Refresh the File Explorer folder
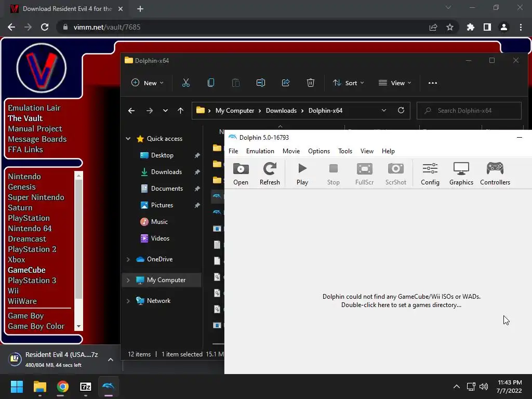 pos(401,111)
